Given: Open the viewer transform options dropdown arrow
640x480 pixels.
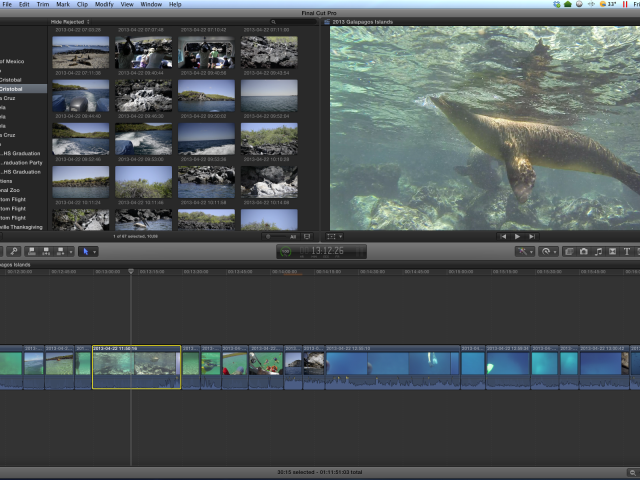Looking at the screenshot, I should pos(340,236).
